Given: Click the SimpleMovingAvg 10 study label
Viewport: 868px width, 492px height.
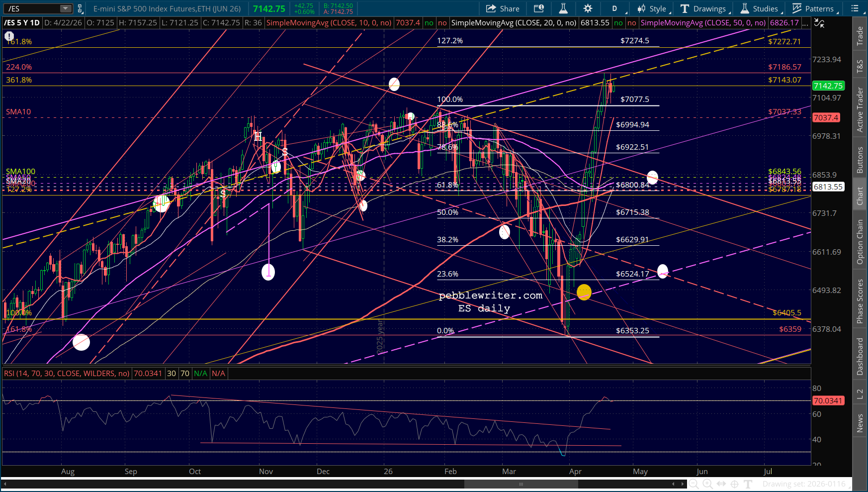Looking at the screenshot, I should tap(329, 23).
